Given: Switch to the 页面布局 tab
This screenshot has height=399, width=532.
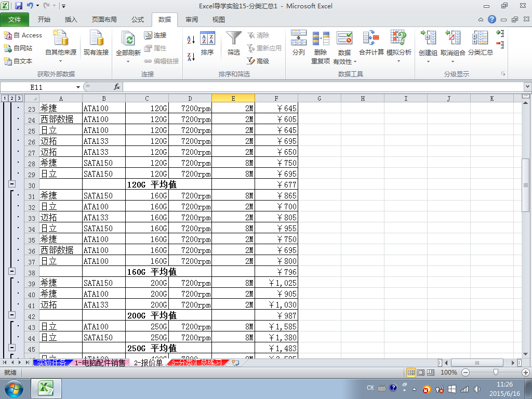Looking at the screenshot, I should (104, 20).
